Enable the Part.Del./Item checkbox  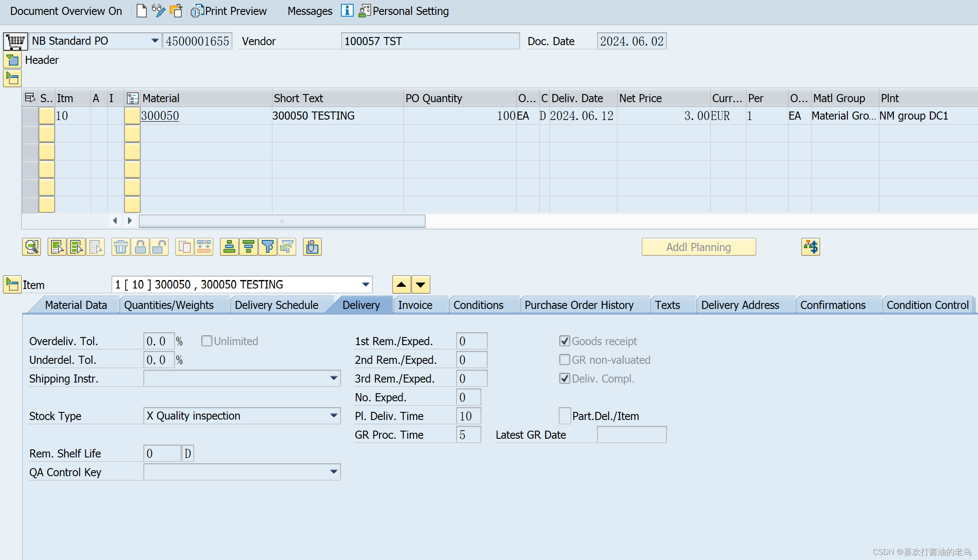click(564, 415)
